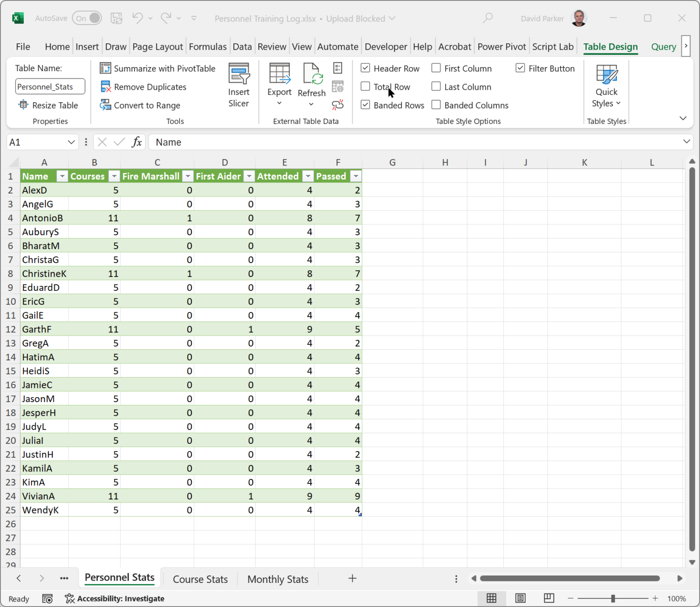Switch to Page Break Preview view
The width and height of the screenshot is (700, 607).
[549, 598]
